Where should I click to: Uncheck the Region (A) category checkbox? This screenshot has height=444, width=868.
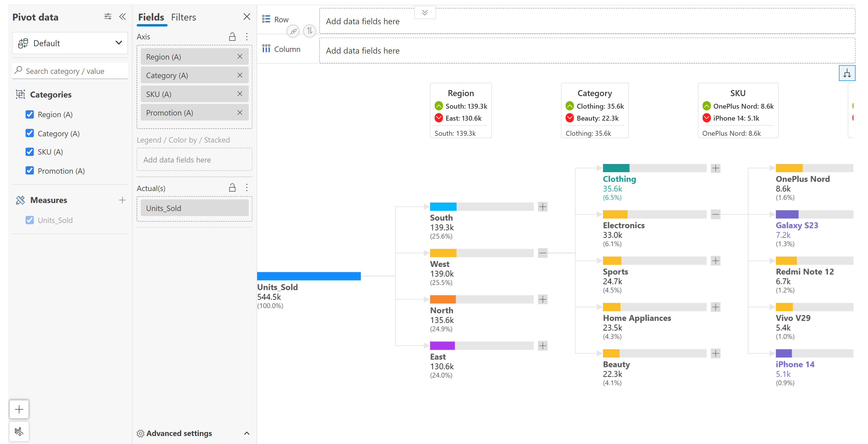tap(30, 114)
